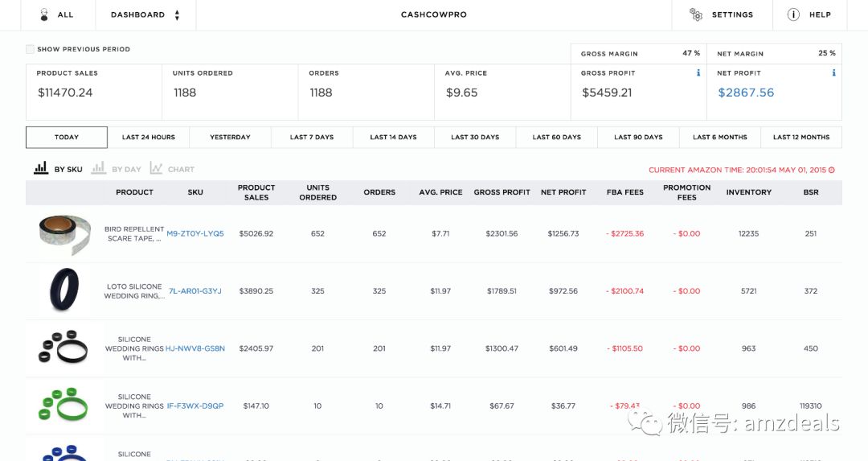
Task: Click the green silicone rings thumbnail
Action: click(64, 405)
